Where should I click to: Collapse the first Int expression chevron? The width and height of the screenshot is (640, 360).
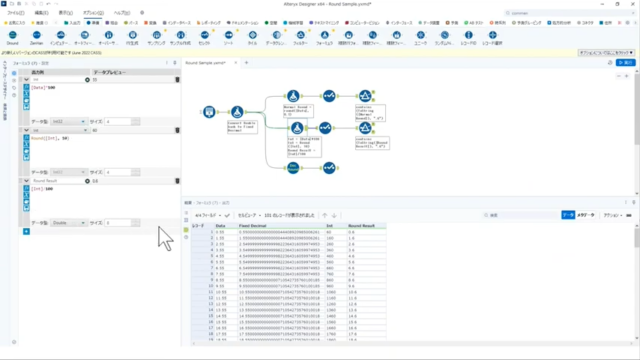pyautogui.click(x=26, y=80)
